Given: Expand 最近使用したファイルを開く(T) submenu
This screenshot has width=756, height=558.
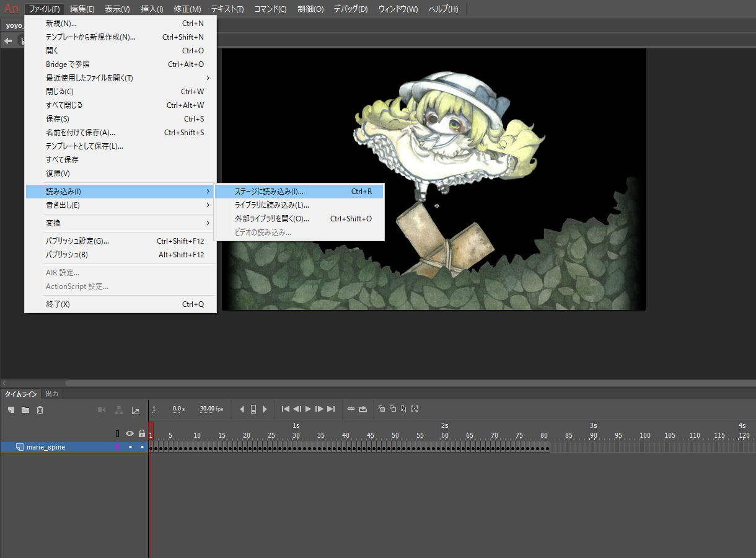Looking at the screenshot, I should point(120,78).
